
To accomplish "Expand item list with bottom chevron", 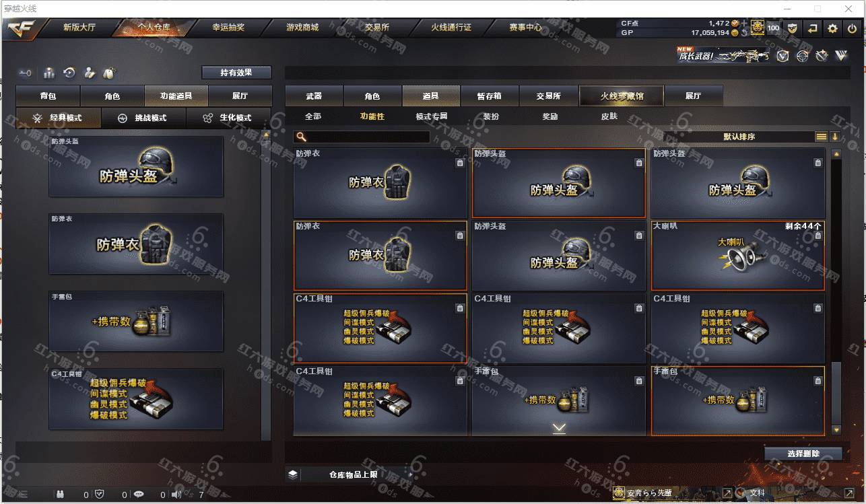I will coord(559,428).
